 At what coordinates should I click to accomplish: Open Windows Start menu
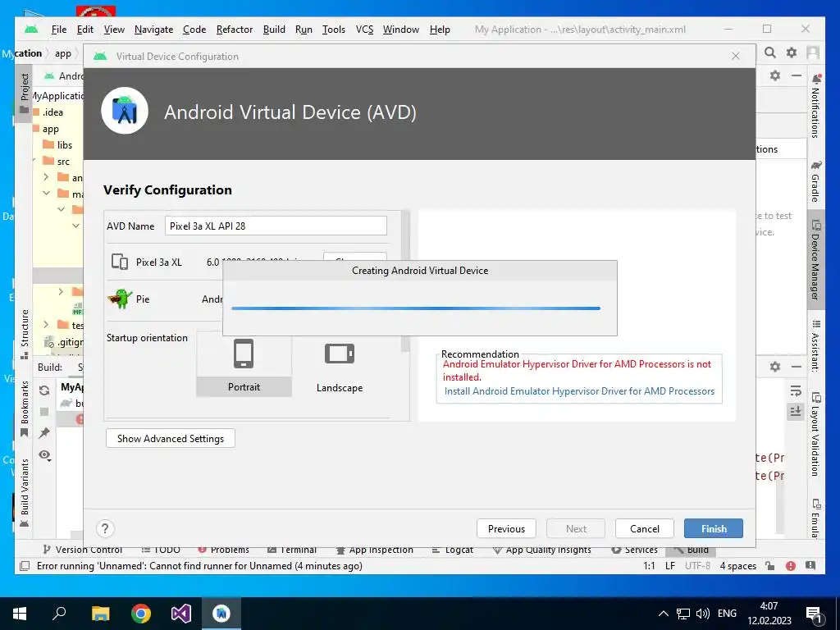tap(20, 613)
